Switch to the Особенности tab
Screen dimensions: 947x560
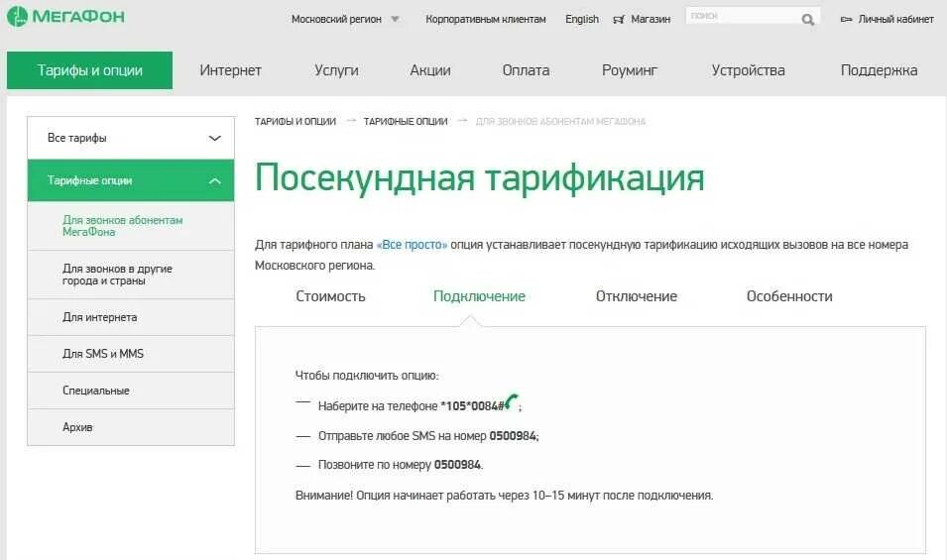(x=789, y=296)
